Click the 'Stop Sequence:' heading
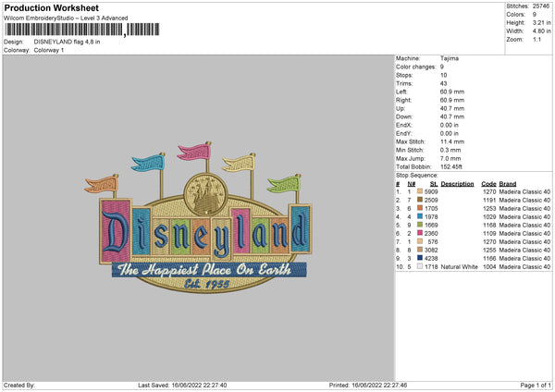 [x=417, y=176]
